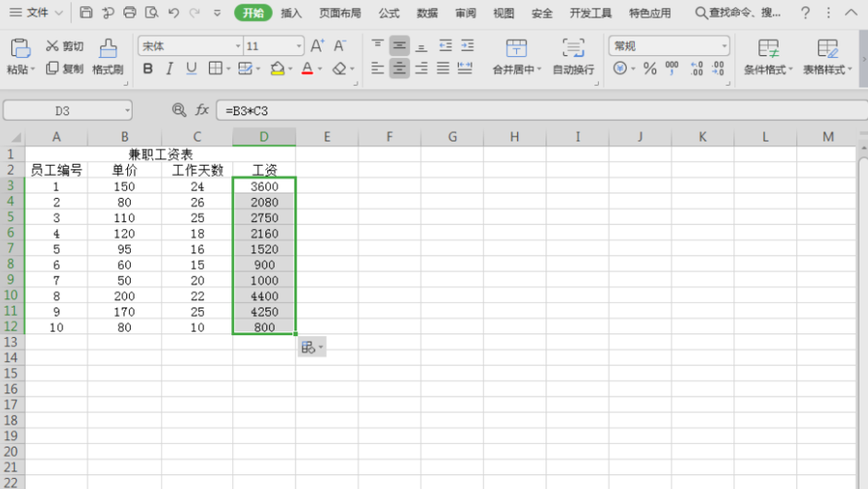
Task: Increase decimal places
Action: 697,68
